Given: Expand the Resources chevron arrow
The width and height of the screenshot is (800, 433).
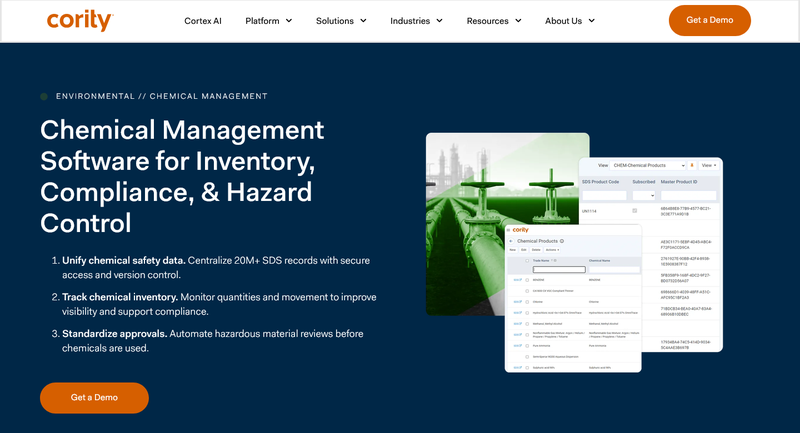Looking at the screenshot, I should click(518, 21).
